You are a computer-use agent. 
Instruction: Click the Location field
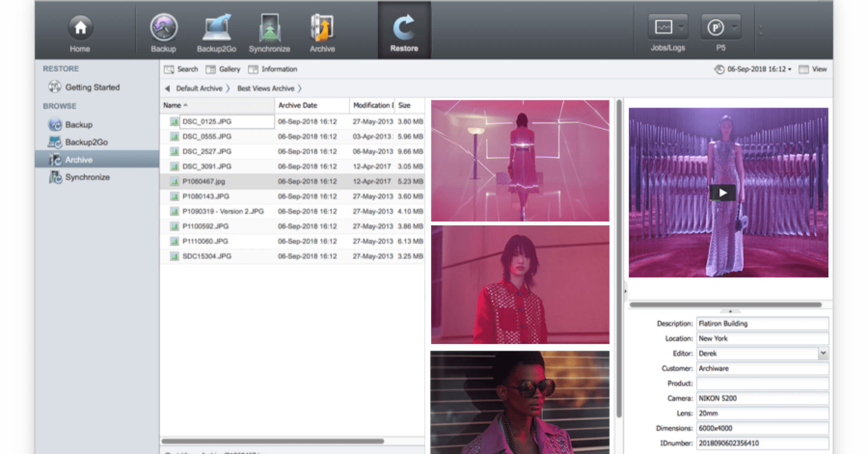coord(762,339)
